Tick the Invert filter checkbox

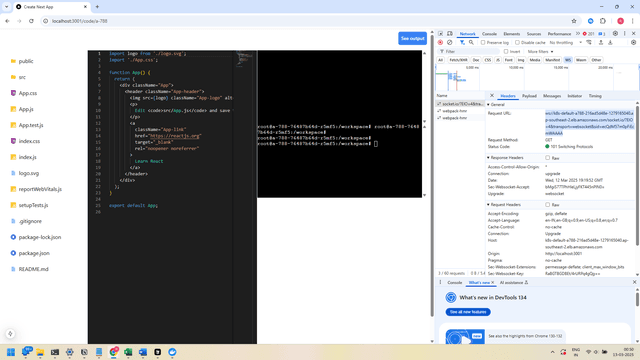[x=506, y=51]
